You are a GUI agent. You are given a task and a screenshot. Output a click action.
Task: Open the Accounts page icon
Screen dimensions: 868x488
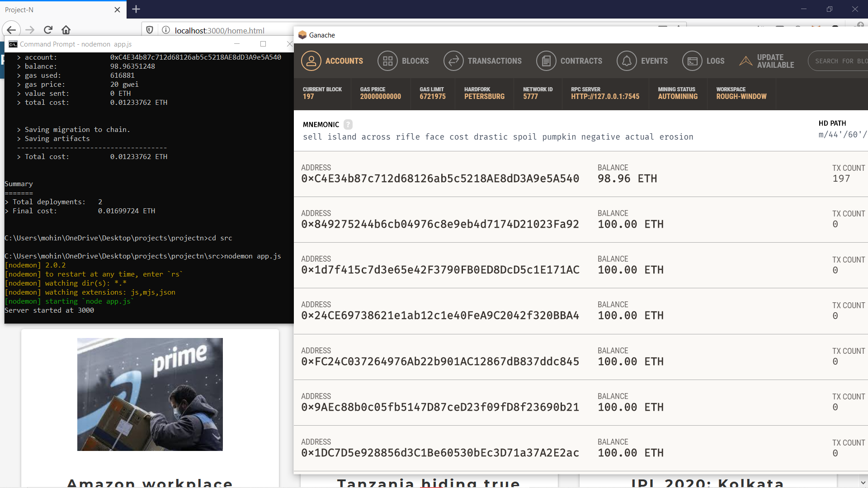[311, 61]
